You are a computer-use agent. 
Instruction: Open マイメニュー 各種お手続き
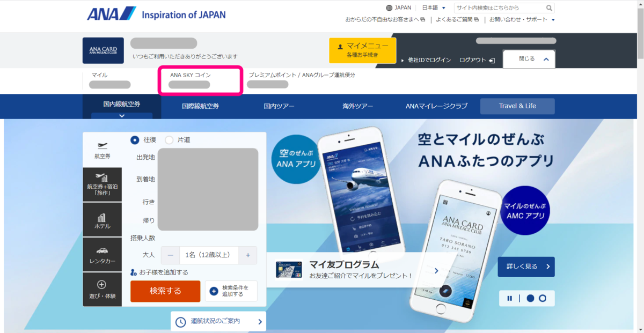362,50
